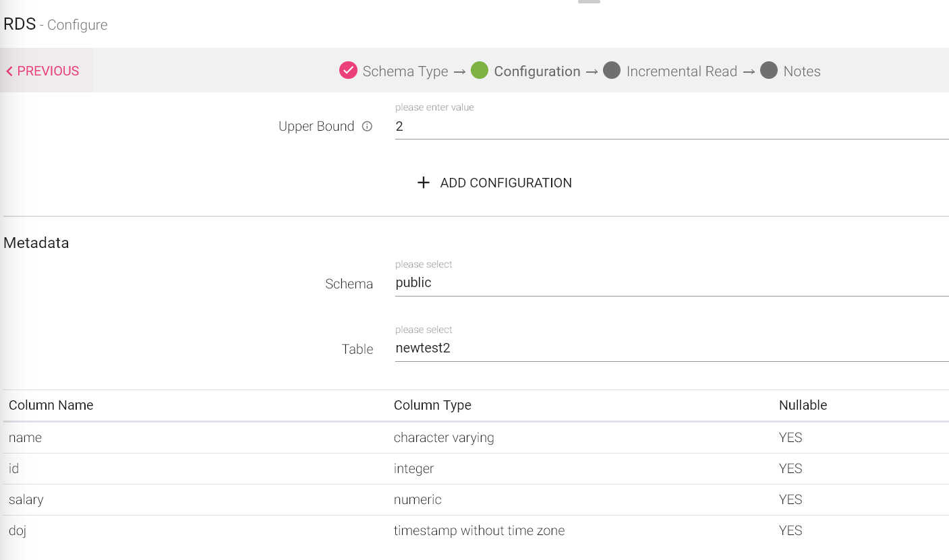Select the Schema Type step label
This screenshot has width=949, height=560.
pos(405,71)
